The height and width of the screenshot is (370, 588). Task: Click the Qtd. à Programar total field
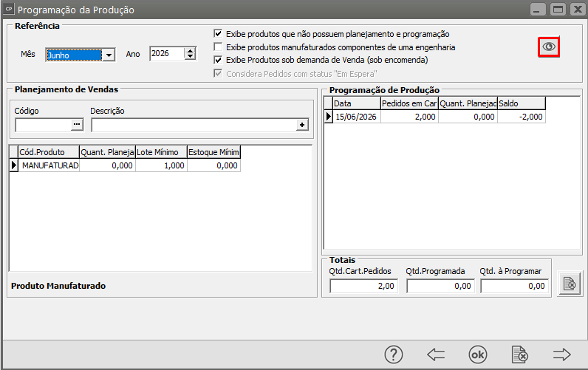click(x=514, y=286)
